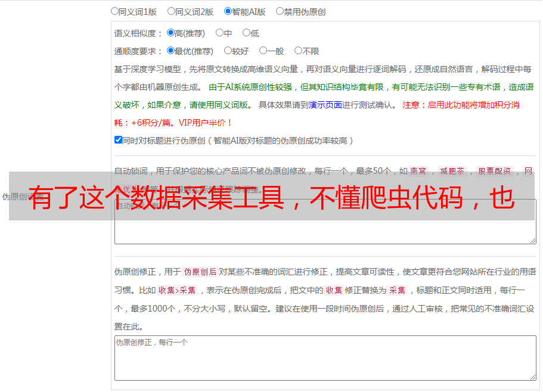Click the 收集>采集 example tag
The height and width of the screenshot is (392, 543).
tap(177, 290)
